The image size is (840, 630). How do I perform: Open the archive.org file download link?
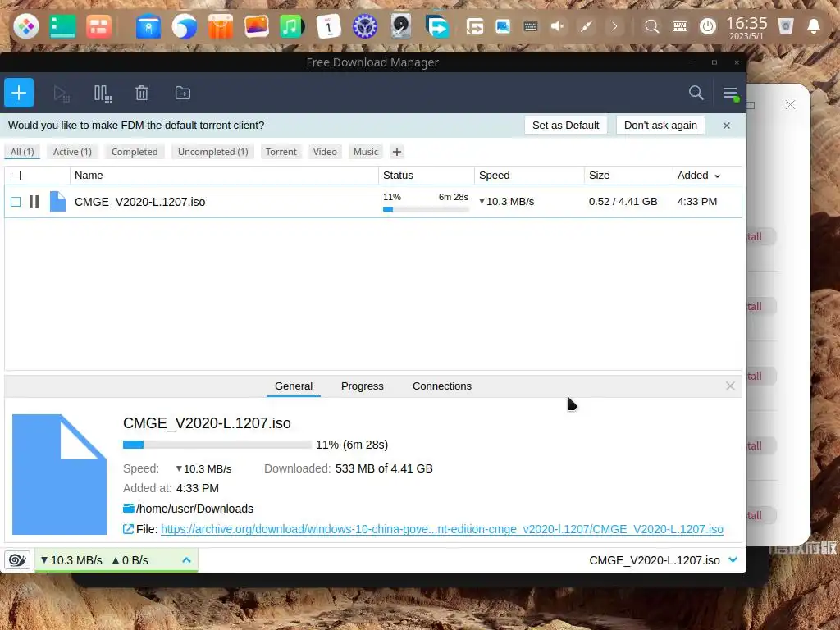pyautogui.click(x=442, y=529)
